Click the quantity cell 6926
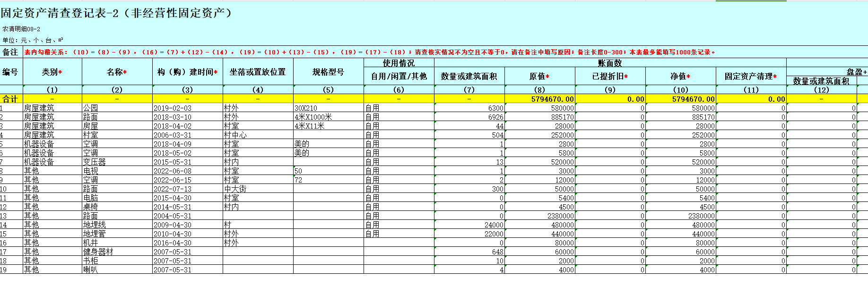 (469, 117)
